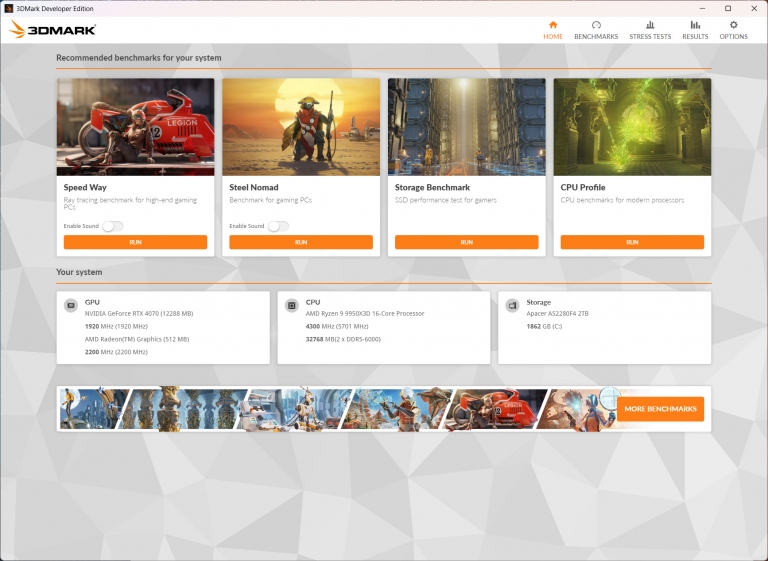Select the CPU Profile title text
Viewport: 768px width, 561px height.
[583, 187]
